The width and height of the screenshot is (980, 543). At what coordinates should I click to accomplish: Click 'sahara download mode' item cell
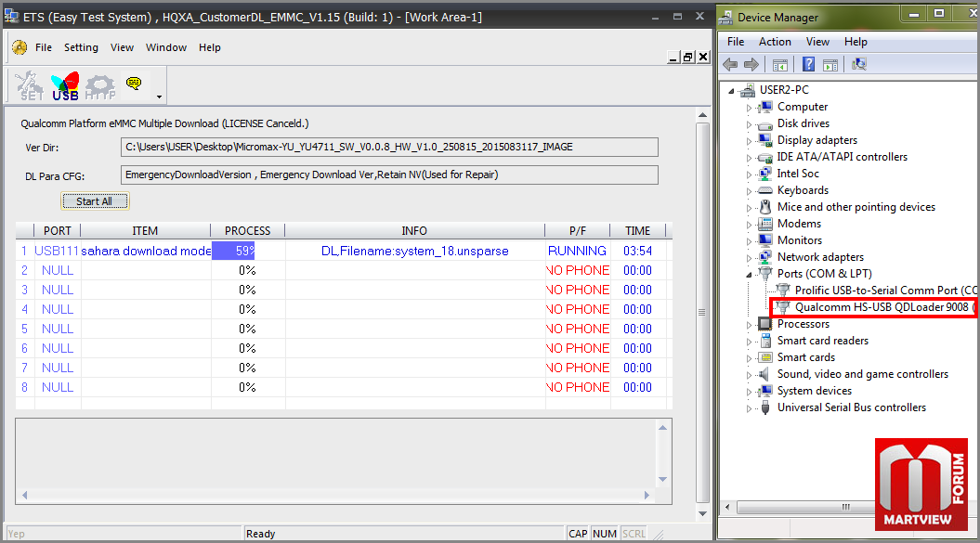coord(146,251)
